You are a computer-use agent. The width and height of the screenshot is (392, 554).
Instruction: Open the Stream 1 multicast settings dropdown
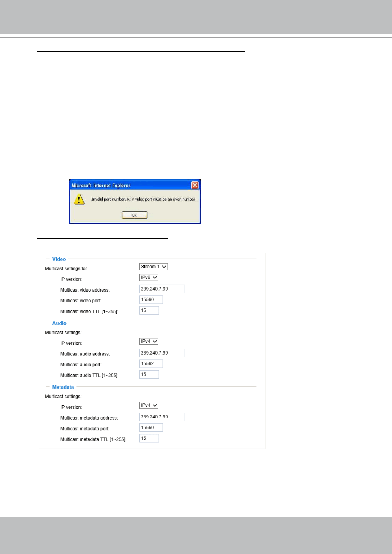153,267
